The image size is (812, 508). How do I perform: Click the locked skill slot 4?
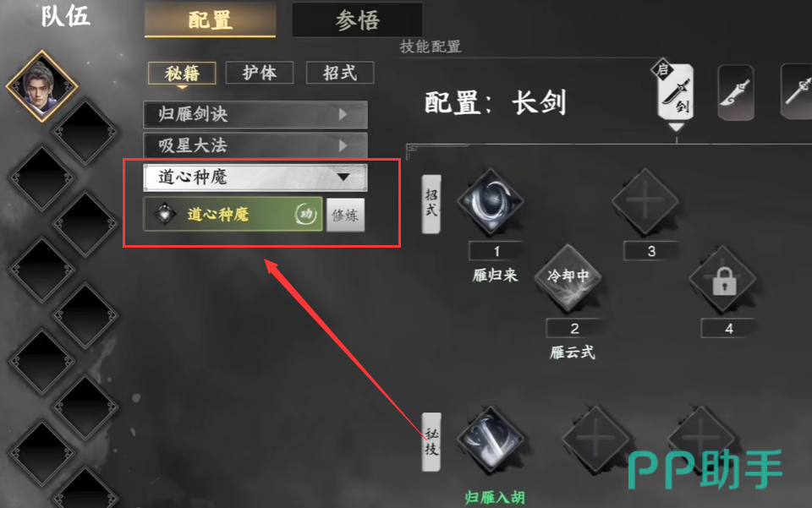(x=723, y=279)
